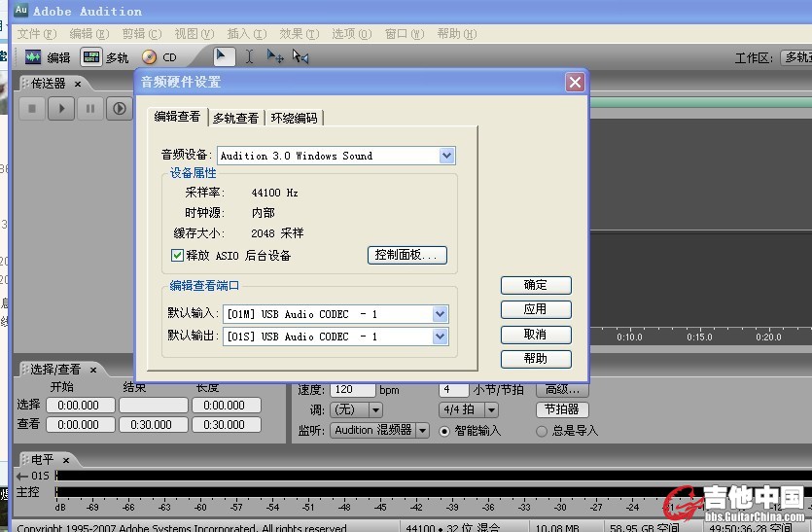This screenshot has height=532, width=812.
Task: Click the Adobe Audition title bar icon
Action: (x=20, y=10)
